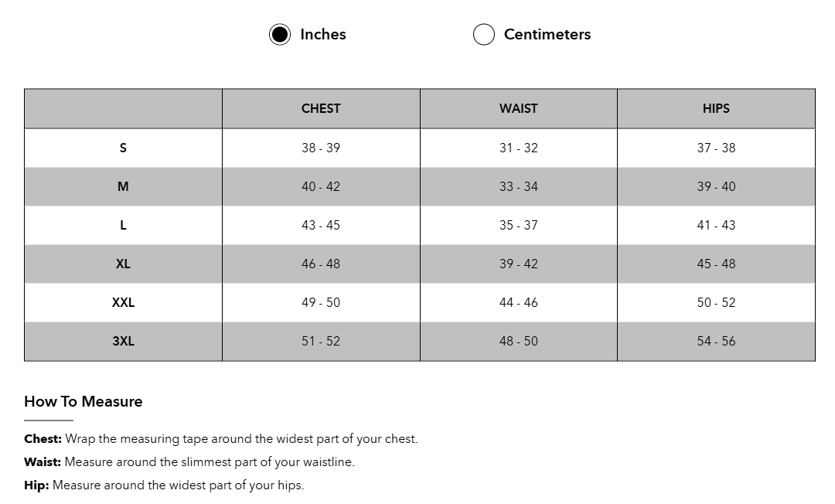Select the Inches radio button
This screenshot has height=504, width=835.
click(280, 35)
